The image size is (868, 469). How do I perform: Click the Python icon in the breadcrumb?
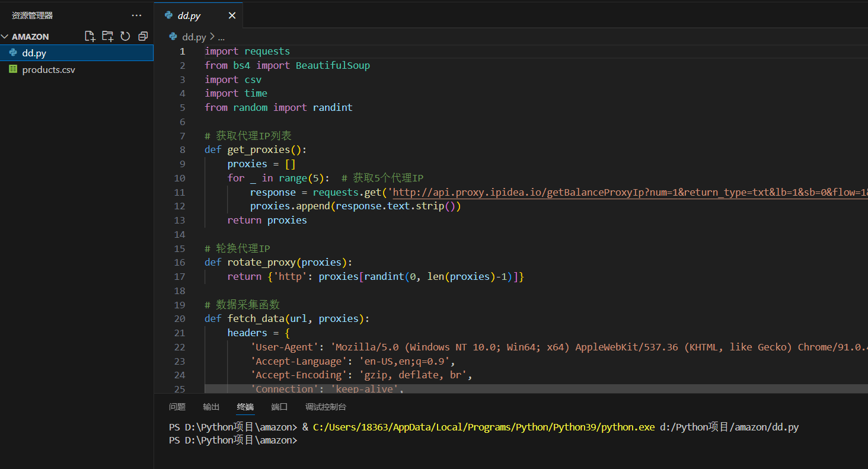pyautogui.click(x=173, y=37)
